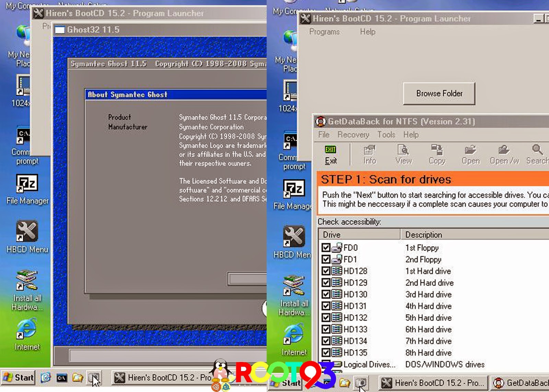Click the Browse Folder button

click(x=439, y=93)
